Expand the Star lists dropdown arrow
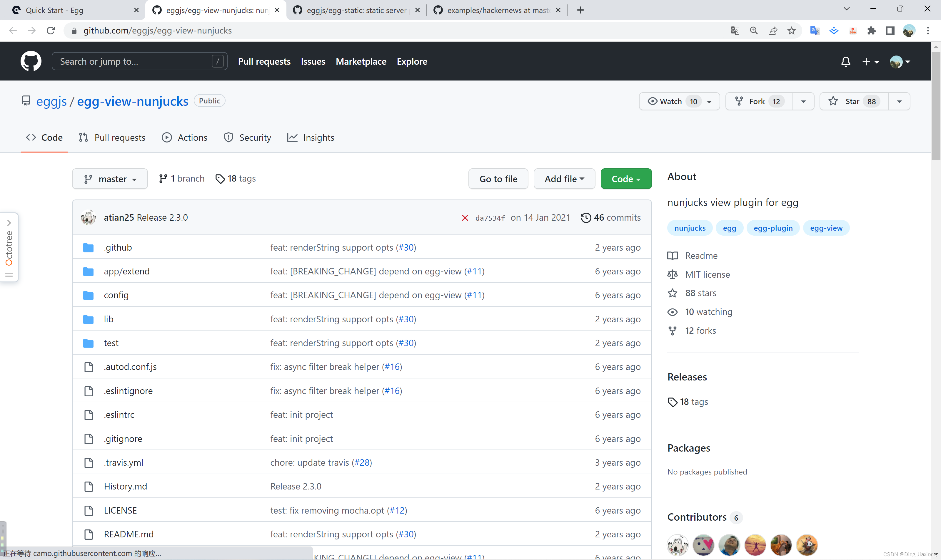 900,101
